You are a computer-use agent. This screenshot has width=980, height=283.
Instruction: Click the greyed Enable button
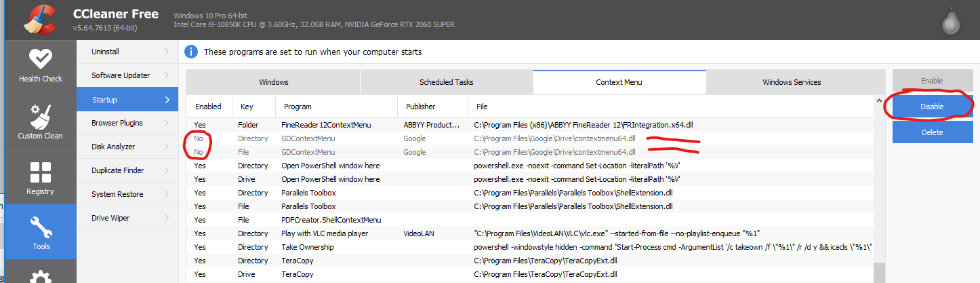(932, 81)
